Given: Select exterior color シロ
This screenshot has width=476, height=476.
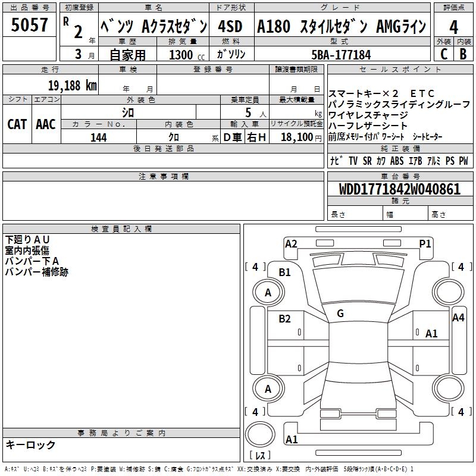Looking at the screenshot, I should [128, 112].
